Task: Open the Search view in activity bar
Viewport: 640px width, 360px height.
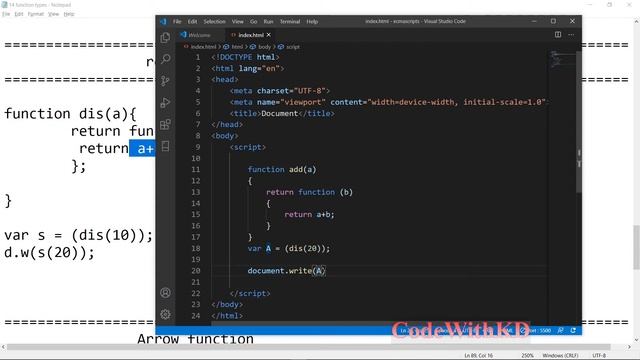Action: tap(165, 59)
